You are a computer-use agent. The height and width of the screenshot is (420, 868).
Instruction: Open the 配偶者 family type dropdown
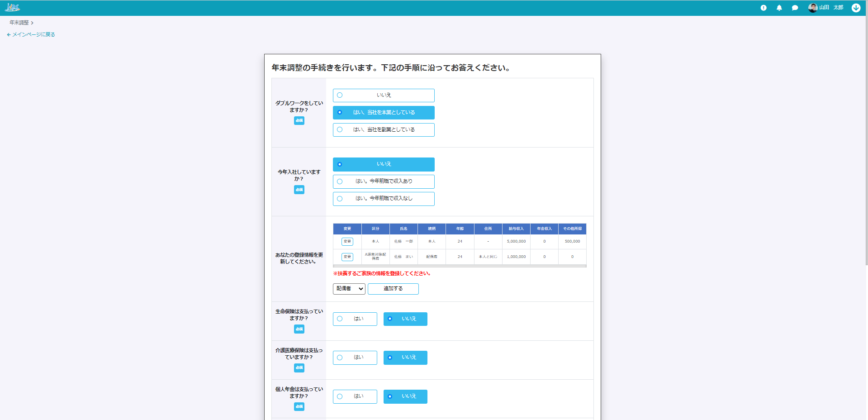click(x=349, y=289)
